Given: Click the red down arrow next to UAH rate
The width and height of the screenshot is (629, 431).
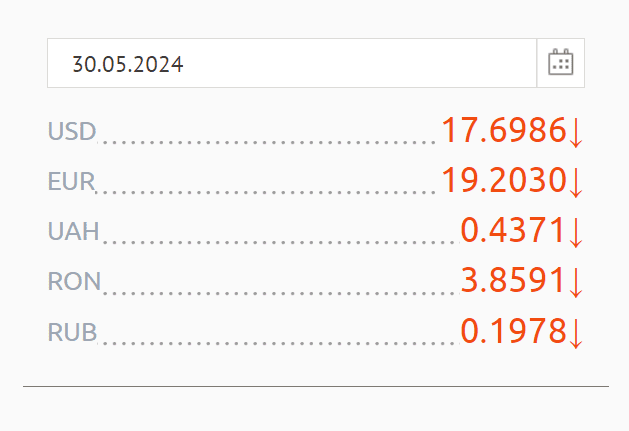Looking at the screenshot, I should [575, 232].
